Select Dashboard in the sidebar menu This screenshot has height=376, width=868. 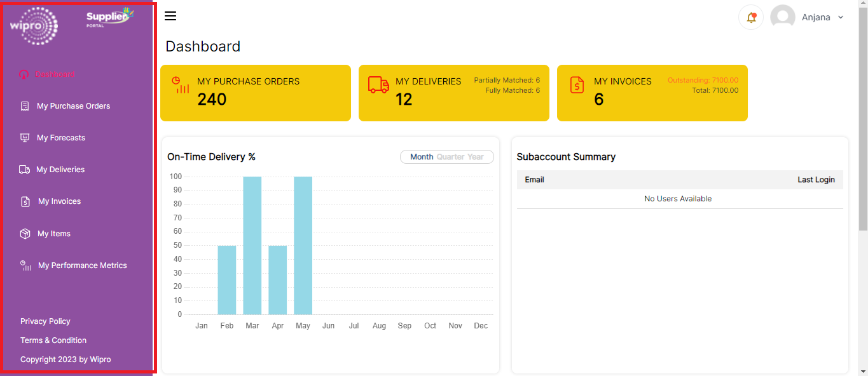(x=55, y=74)
